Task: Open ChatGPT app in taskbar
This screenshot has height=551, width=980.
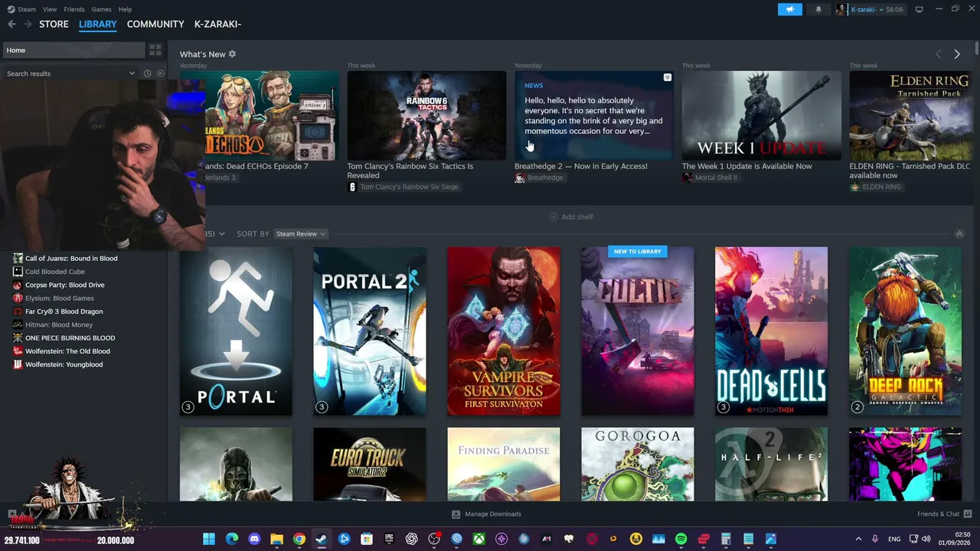Action: [411, 540]
